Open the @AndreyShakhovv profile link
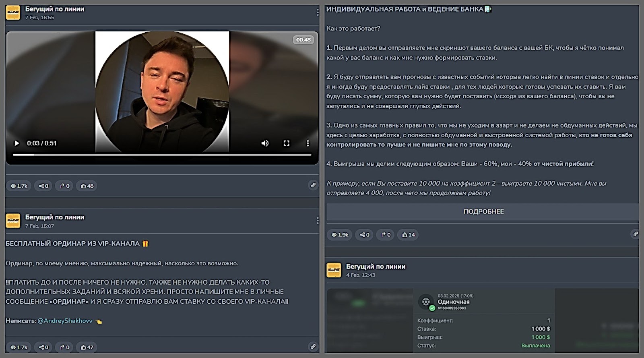The width and height of the screenshot is (644, 358). [x=65, y=321]
